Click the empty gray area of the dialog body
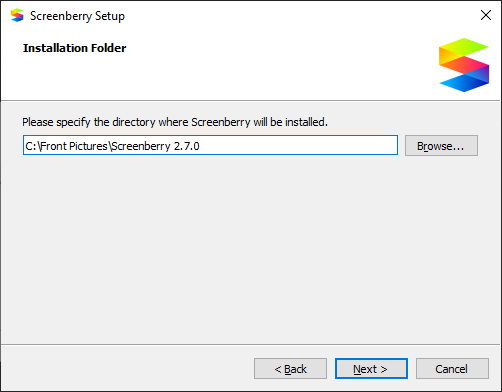The height and width of the screenshot is (392, 502). (x=250, y=250)
